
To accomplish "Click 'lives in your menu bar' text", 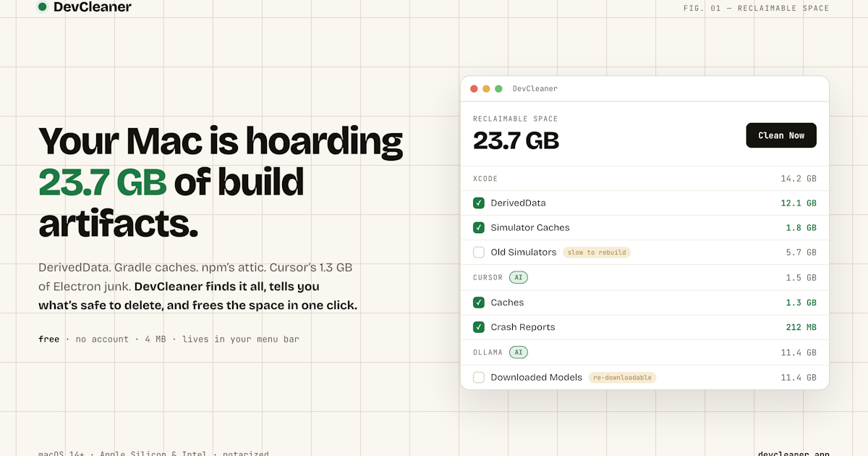I will click(241, 339).
